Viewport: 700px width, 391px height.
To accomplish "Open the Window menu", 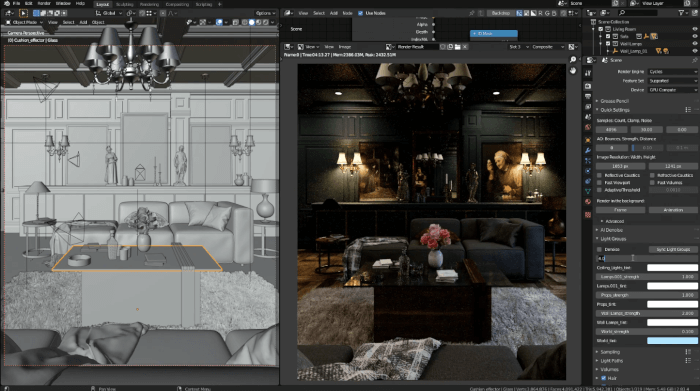I will (63, 4).
